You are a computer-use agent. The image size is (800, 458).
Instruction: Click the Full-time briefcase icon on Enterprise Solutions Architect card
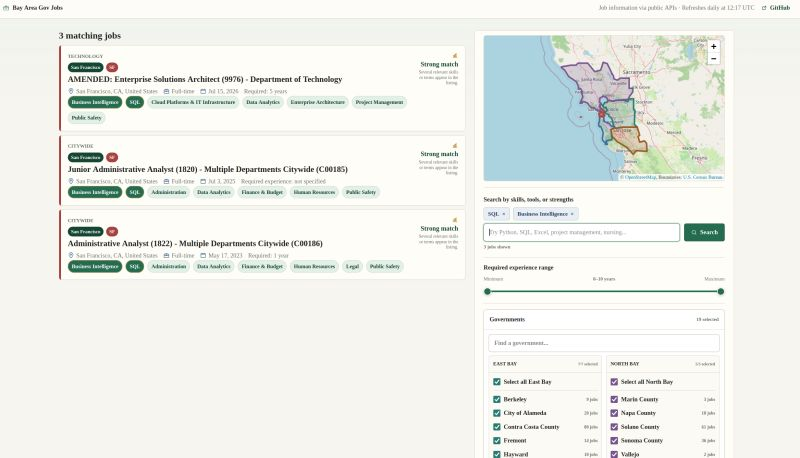tap(166, 91)
